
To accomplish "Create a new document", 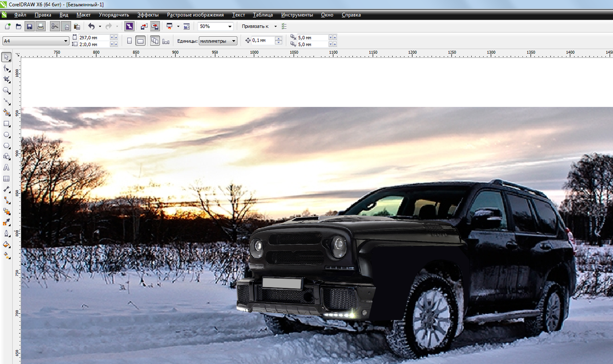I will 8,26.
